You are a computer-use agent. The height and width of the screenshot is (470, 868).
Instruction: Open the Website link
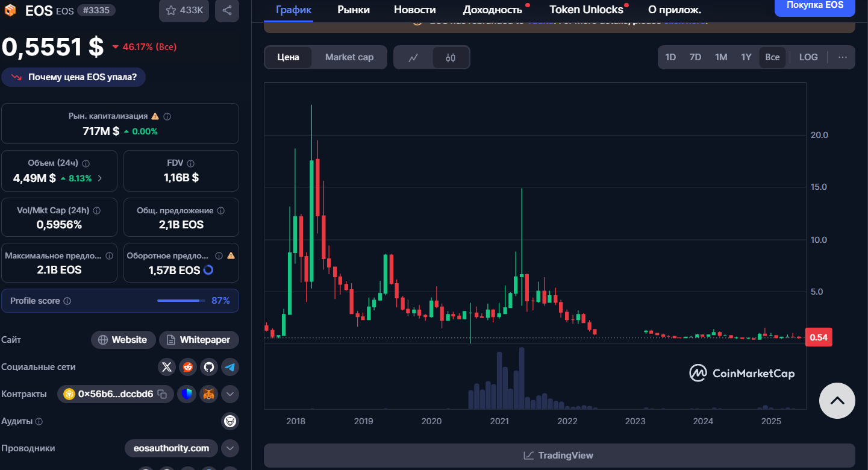point(123,340)
